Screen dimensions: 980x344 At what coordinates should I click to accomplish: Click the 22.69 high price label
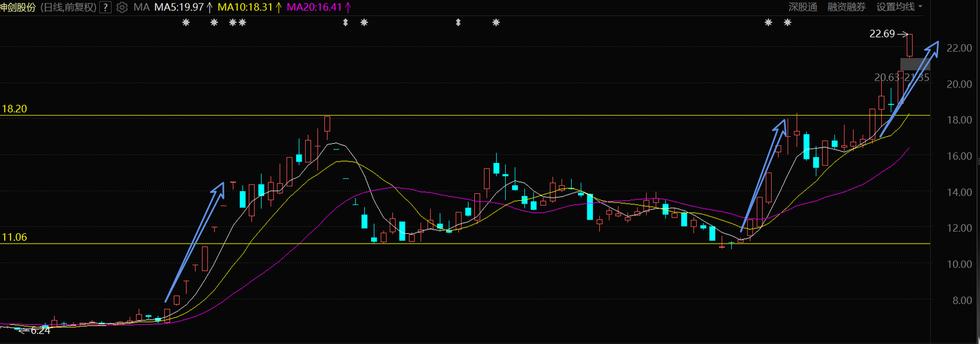pyautogui.click(x=882, y=34)
